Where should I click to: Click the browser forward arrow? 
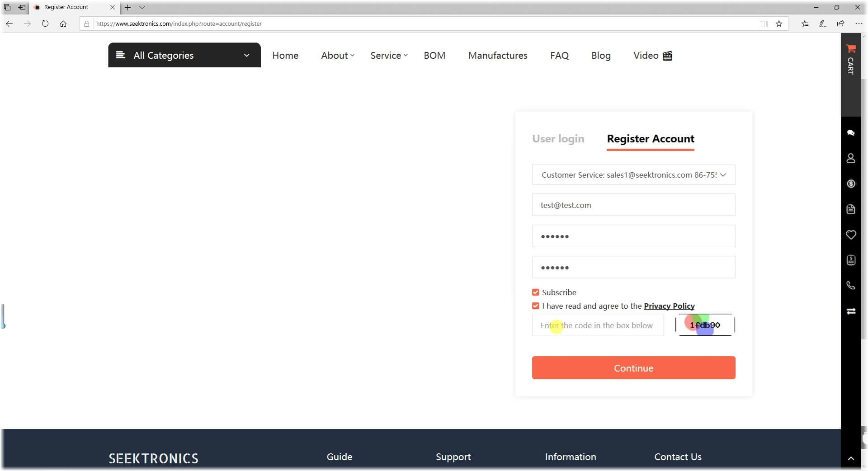tap(27, 24)
